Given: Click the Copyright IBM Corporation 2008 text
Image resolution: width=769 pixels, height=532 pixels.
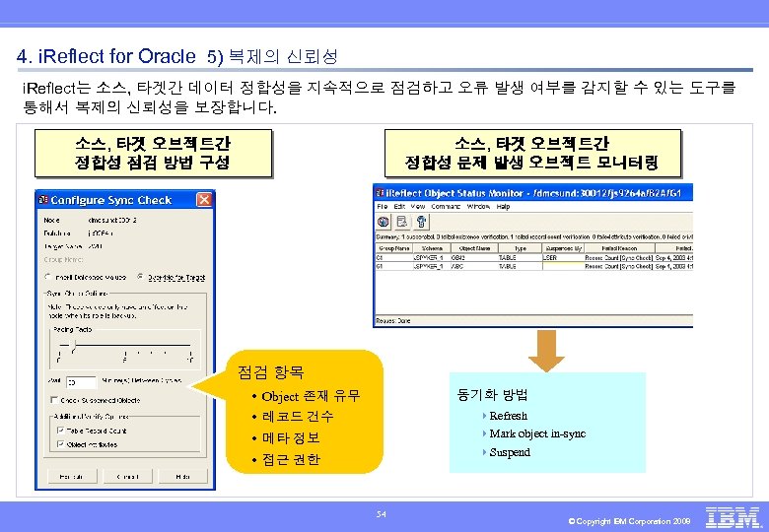Looking at the screenshot, I should (x=629, y=521).
